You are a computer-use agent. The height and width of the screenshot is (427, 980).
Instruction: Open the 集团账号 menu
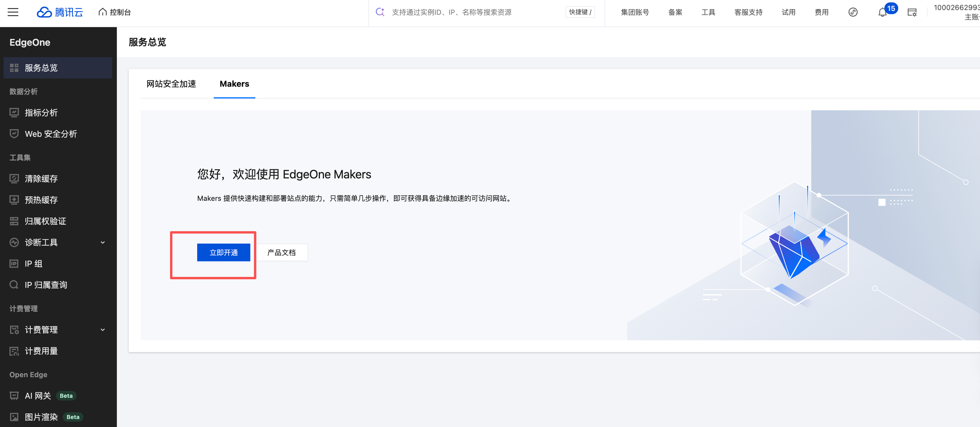tap(635, 12)
